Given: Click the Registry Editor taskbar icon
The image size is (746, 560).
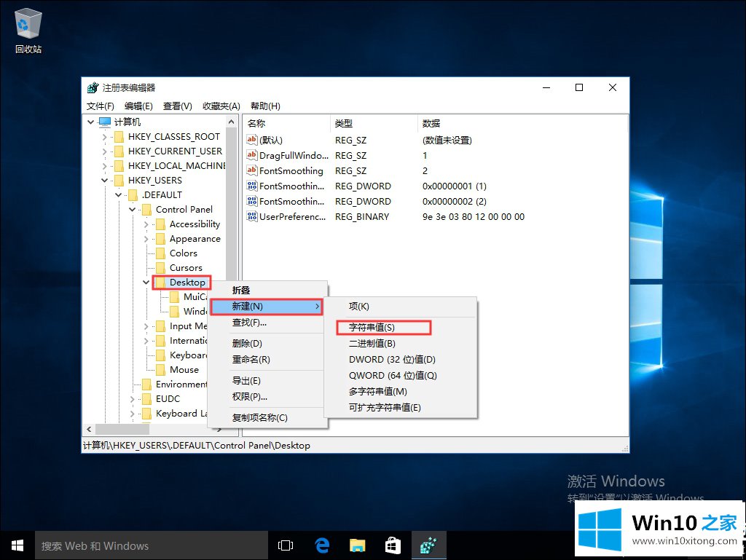Looking at the screenshot, I should coord(428,545).
